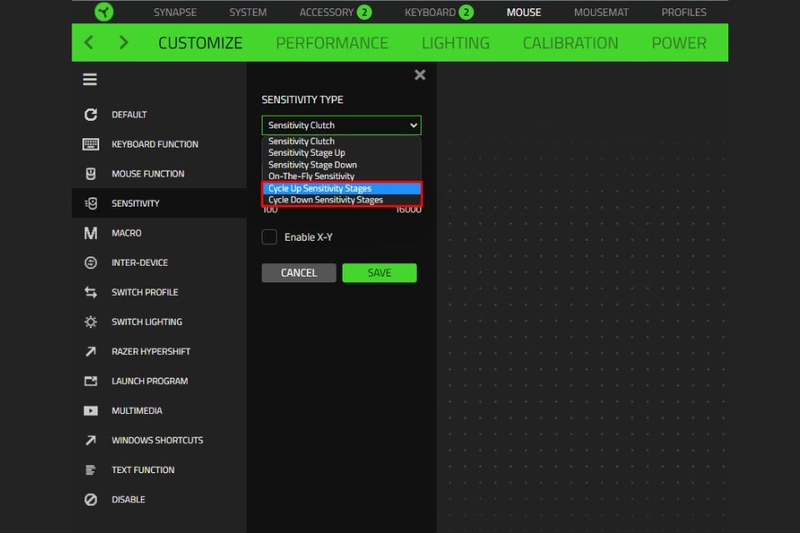Click the Default reset icon
The image size is (800, 533).
click(x=91, y=115)
